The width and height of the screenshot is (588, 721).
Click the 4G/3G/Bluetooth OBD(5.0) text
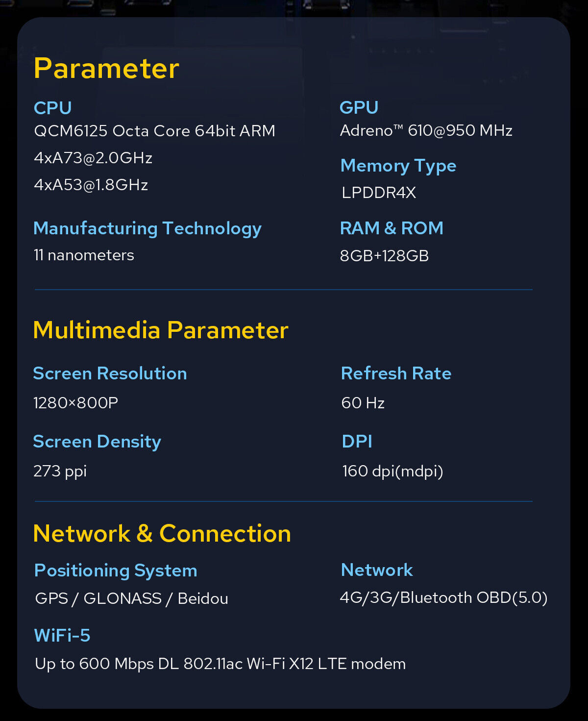pos(444,598)
